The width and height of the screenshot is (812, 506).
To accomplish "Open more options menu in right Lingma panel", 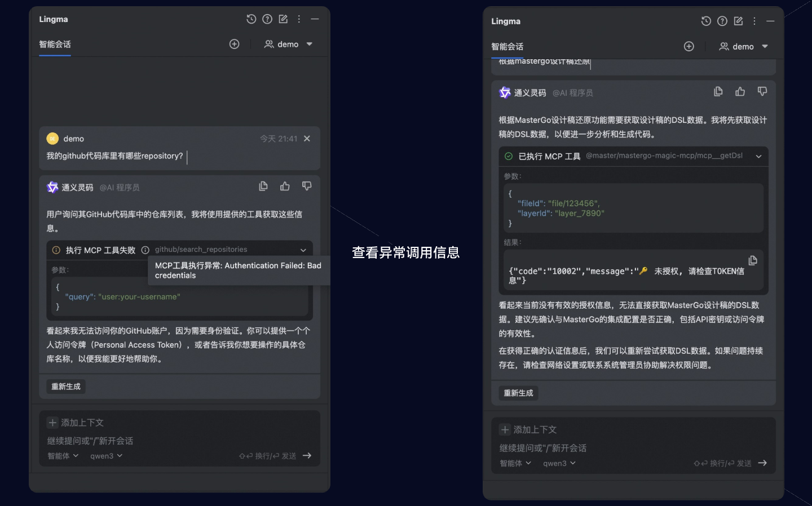I will (754, 21).
